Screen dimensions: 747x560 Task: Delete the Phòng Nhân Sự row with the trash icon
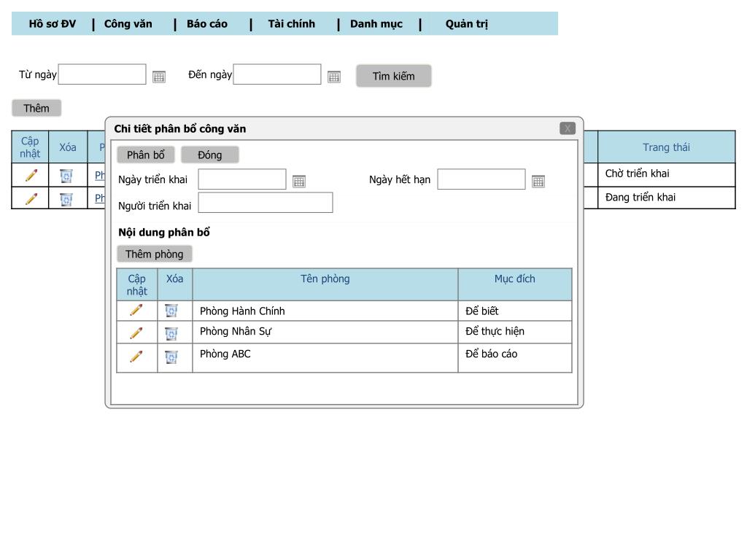tap(171, 333)
